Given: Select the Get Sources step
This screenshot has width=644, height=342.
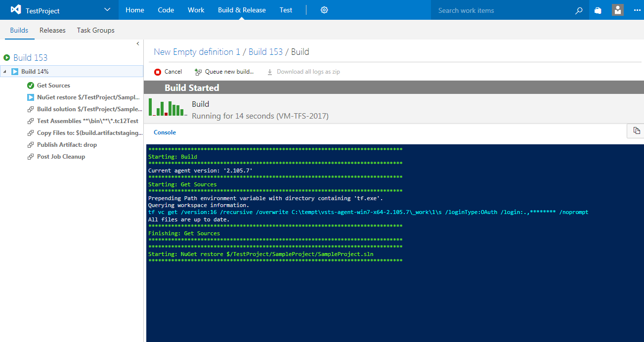Looking at the screenshot, I should point(53,85).
